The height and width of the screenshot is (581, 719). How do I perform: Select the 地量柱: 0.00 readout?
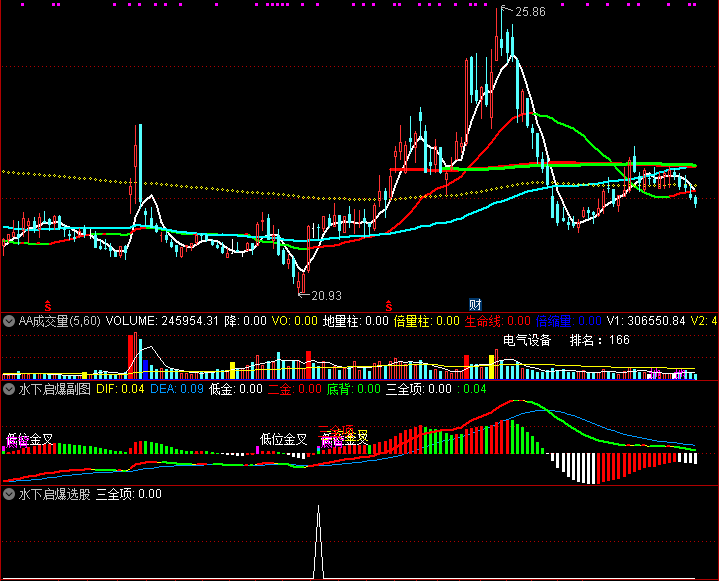[356, 321]
